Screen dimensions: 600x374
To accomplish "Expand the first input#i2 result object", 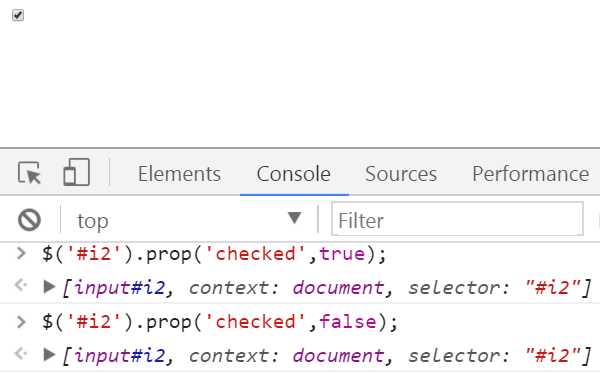I will coord(49,286).
